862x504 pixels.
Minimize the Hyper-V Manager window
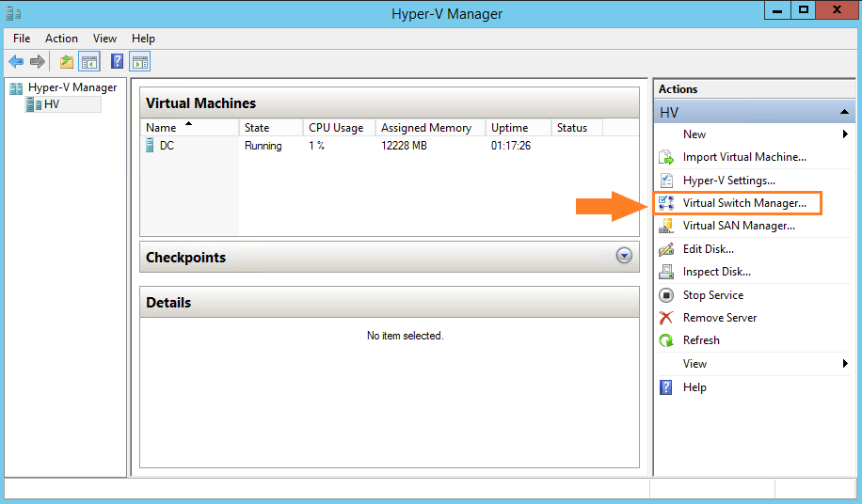tap(777, 10)
